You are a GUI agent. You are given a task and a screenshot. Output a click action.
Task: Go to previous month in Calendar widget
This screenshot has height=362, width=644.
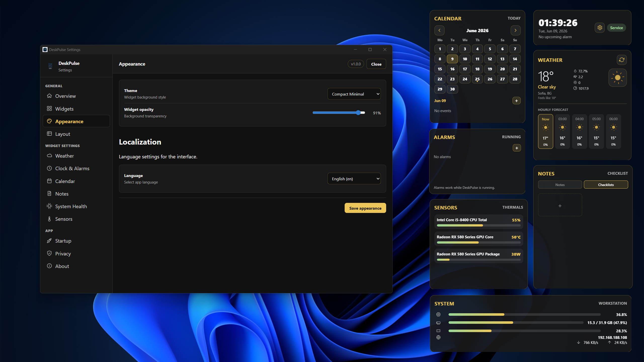(439, 30)
